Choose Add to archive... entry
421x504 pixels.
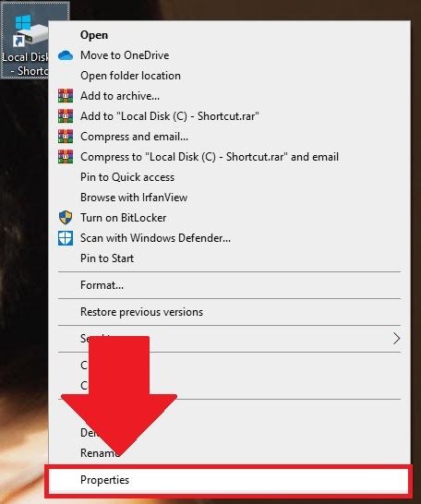click(230, 96)
